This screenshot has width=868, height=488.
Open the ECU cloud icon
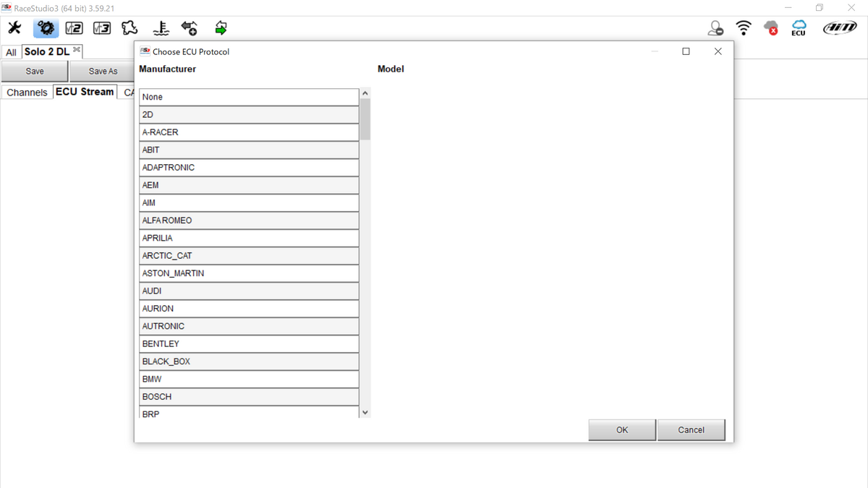(799, 28)
